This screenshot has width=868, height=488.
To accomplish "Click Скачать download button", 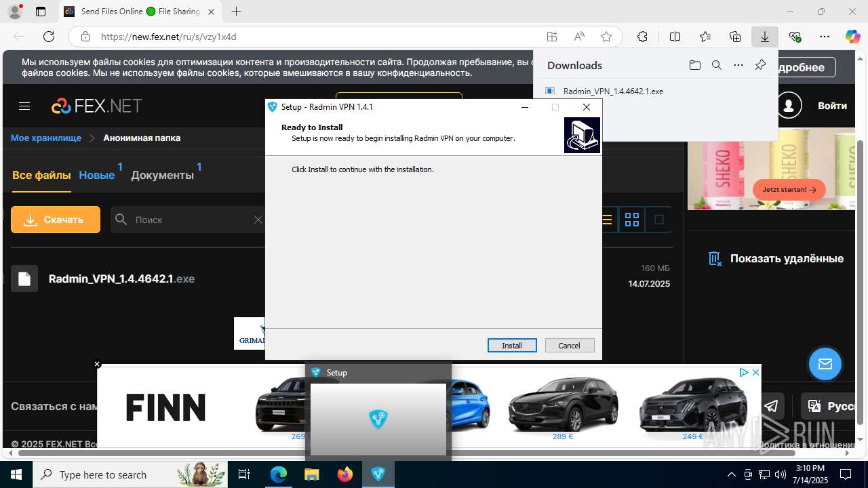I will pyautogui.click(x=56, y=220).
